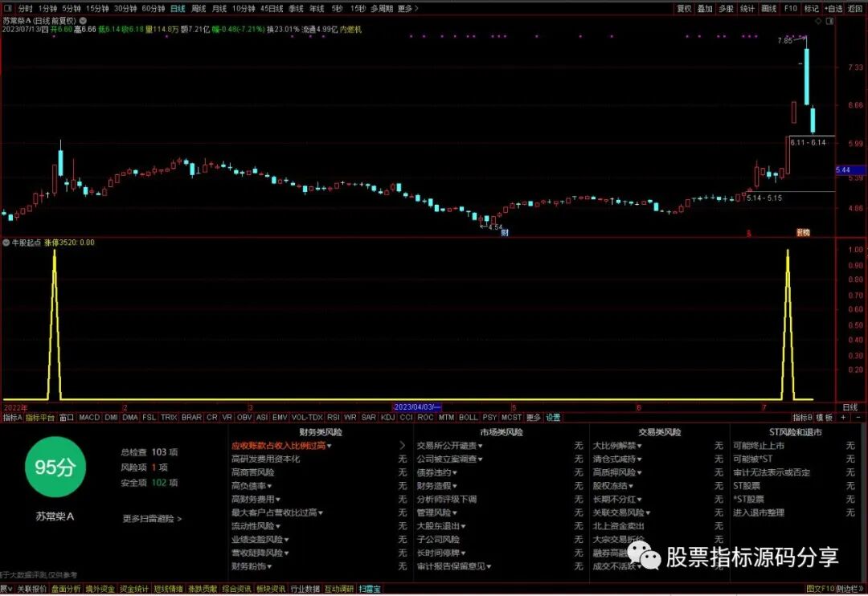Click the 复权 toolbar button
The image size is (868, 596).
[x=684, y=8]
